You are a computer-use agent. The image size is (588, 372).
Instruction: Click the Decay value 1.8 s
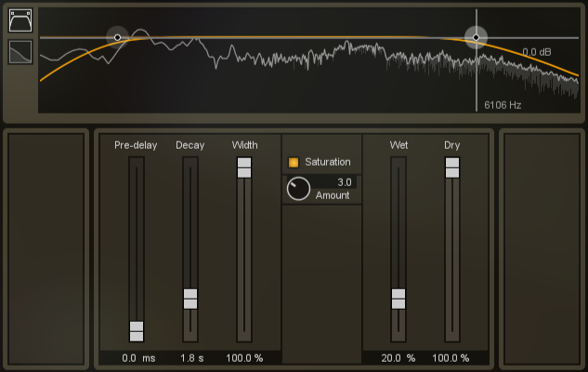(x=192, y=358)
